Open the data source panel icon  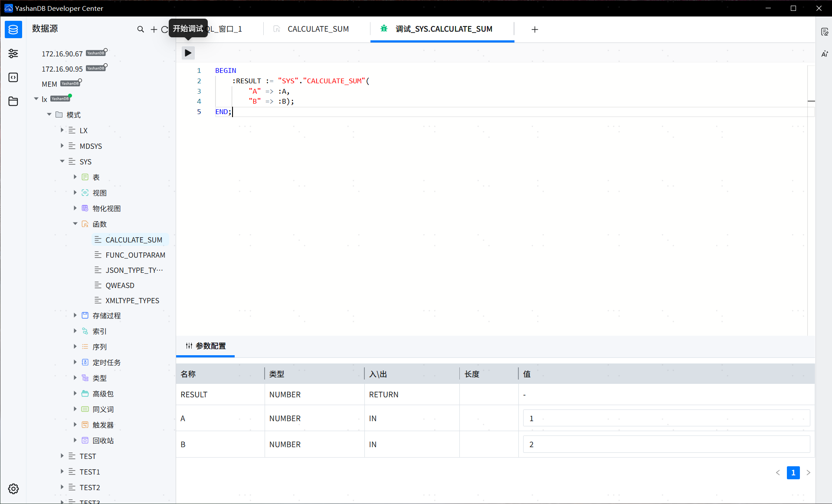pos(13,29)
